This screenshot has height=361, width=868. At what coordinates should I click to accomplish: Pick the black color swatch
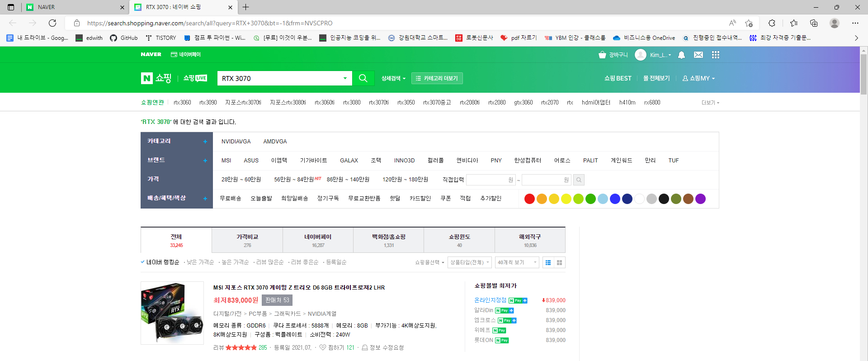tap(664, 199)
